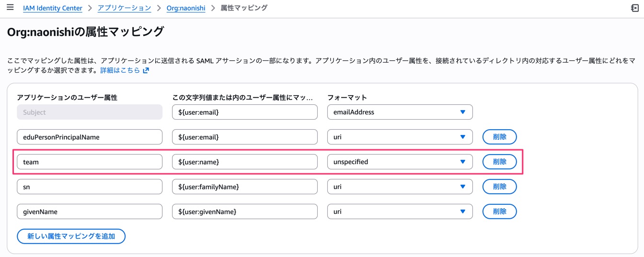Edit the eduPersonPrincipalName attribute field
644x257 pixels.
[90, 137]
